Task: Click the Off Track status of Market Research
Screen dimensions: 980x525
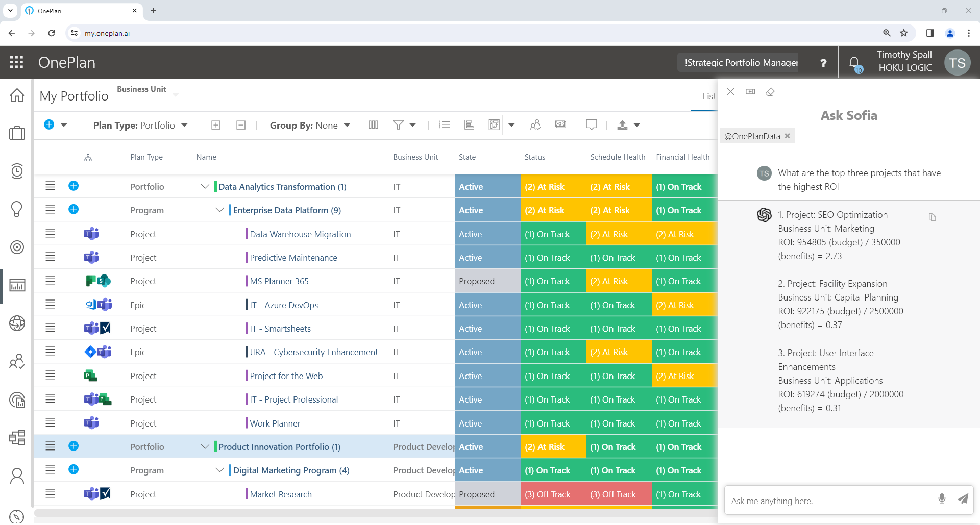Action: tap(553, 494)
